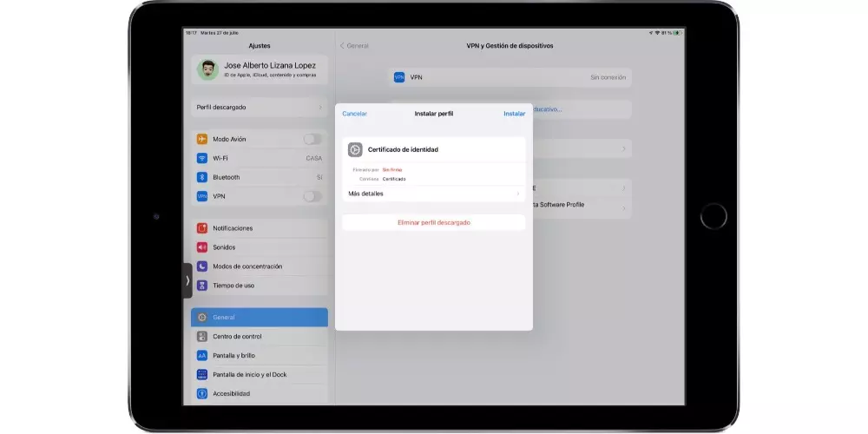This screenshot has height=434, width=868.
Task: Tap the Bluetooth icon in sidebar
Action: click(x=202, y=177)
